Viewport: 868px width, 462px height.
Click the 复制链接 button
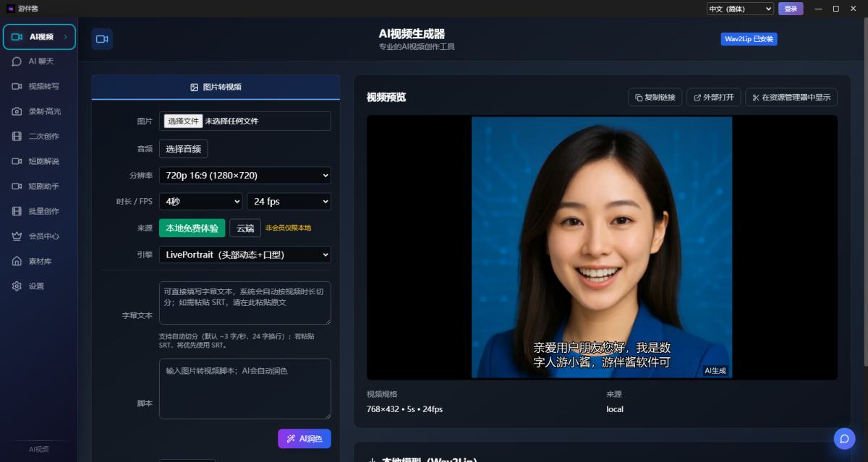pyautogui.click(x=655, y=98)
